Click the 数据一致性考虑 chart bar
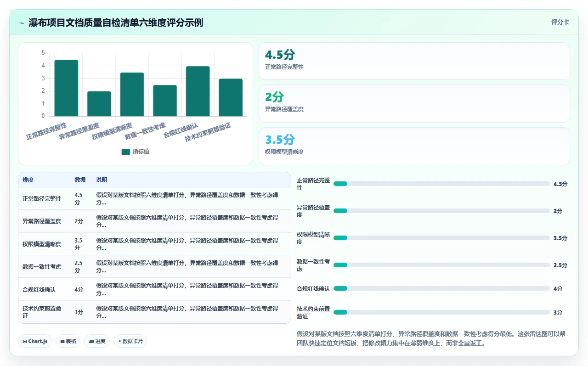The height and width of the screenshot is (366, 588). (165, 101)
